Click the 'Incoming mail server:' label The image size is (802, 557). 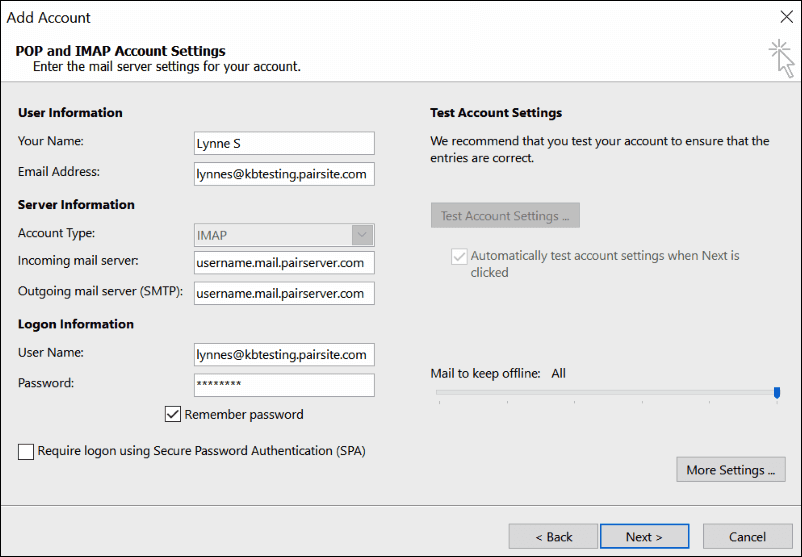pyautogui.click(x=78, y=261)
